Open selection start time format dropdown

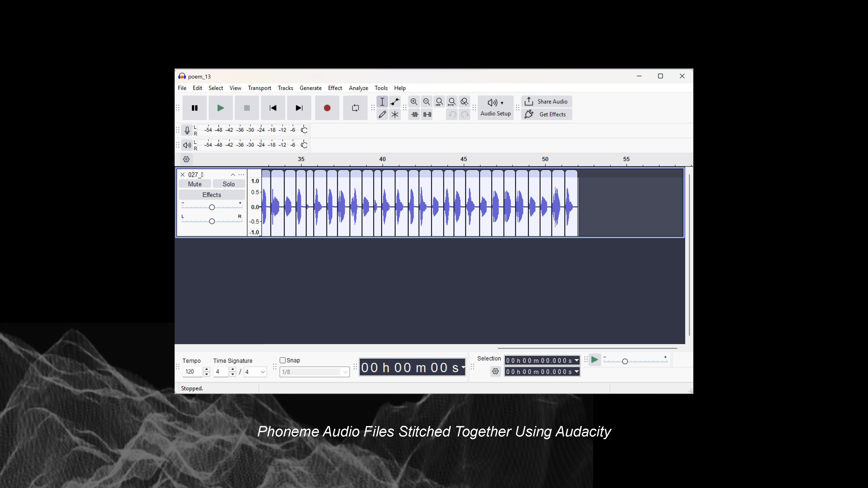576,360
